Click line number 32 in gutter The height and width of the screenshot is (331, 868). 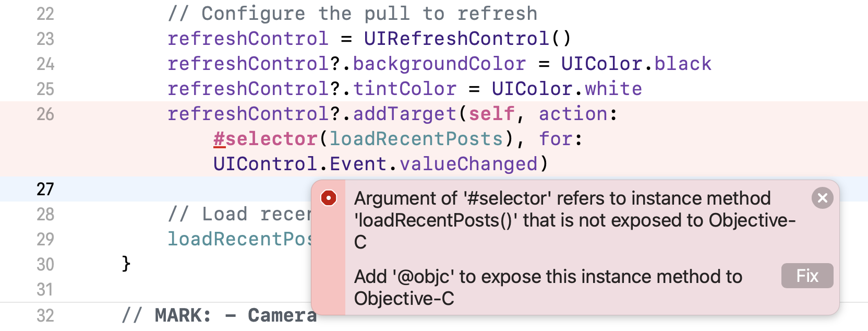(x=45, y=315)
